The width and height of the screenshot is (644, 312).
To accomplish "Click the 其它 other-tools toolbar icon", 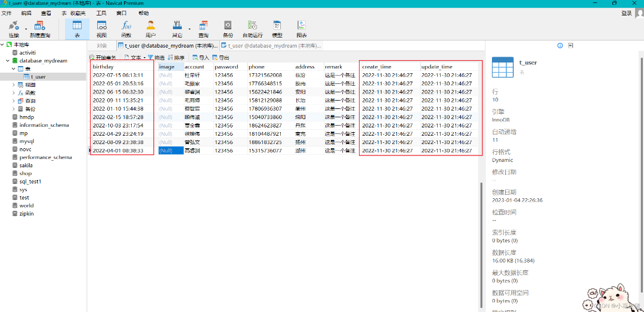I will (178, 29).
